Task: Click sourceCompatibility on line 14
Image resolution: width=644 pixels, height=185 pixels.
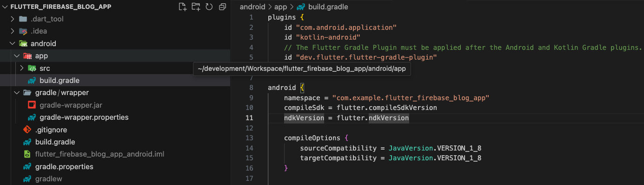Action: coord(339,148)
